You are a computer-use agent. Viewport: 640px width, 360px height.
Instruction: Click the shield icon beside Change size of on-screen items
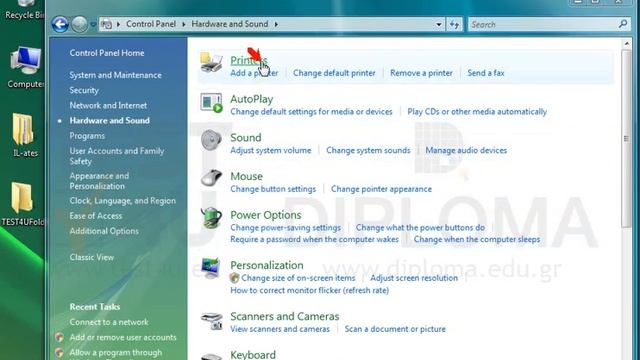tap(234, 278)
